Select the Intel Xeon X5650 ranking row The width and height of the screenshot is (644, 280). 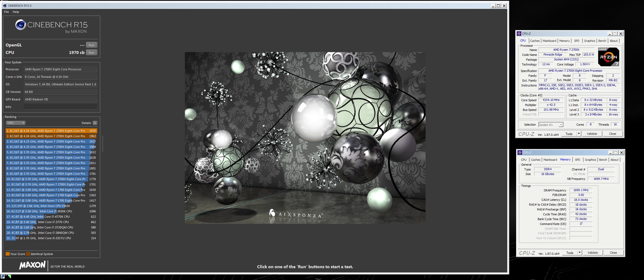coord(51,206)
